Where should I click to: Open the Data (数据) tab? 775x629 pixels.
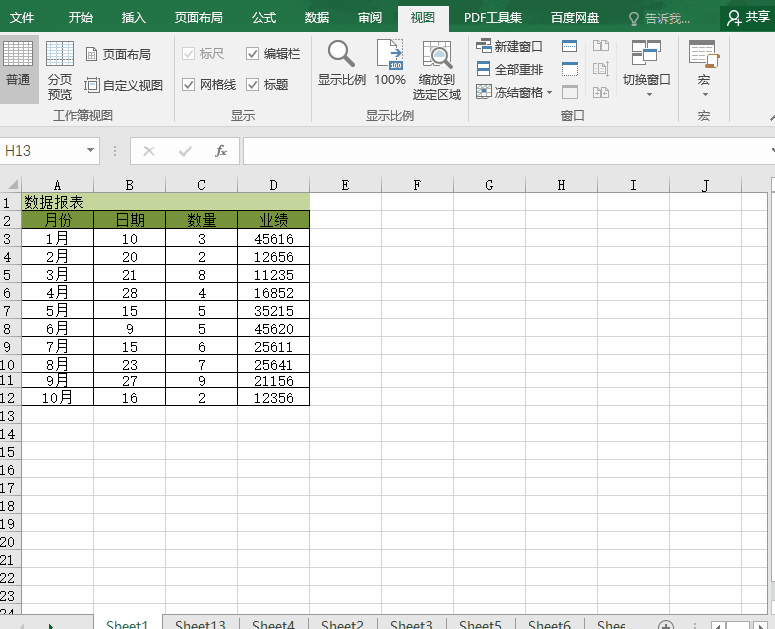coord(317,18)
